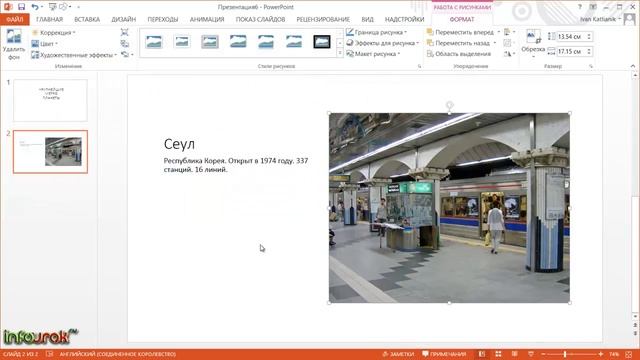
Task: Switch to the ВСТАВКА tab
Action: pos(87,20)
